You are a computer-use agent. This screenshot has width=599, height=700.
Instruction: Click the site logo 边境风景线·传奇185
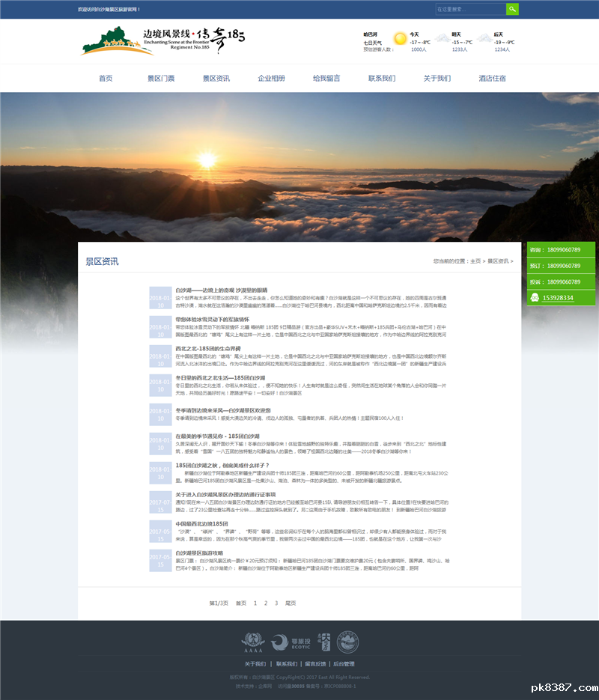pos(162,41)
